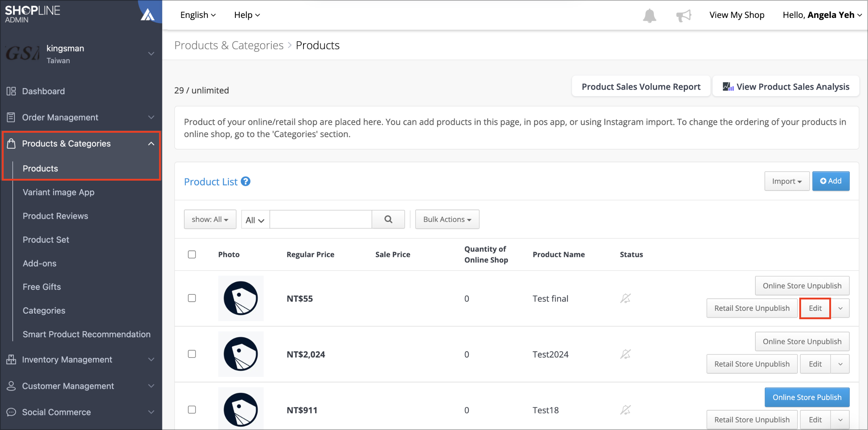Expand Inventory Management menu
The width and height of the screenshot is (868, 430).
[151, 359]
